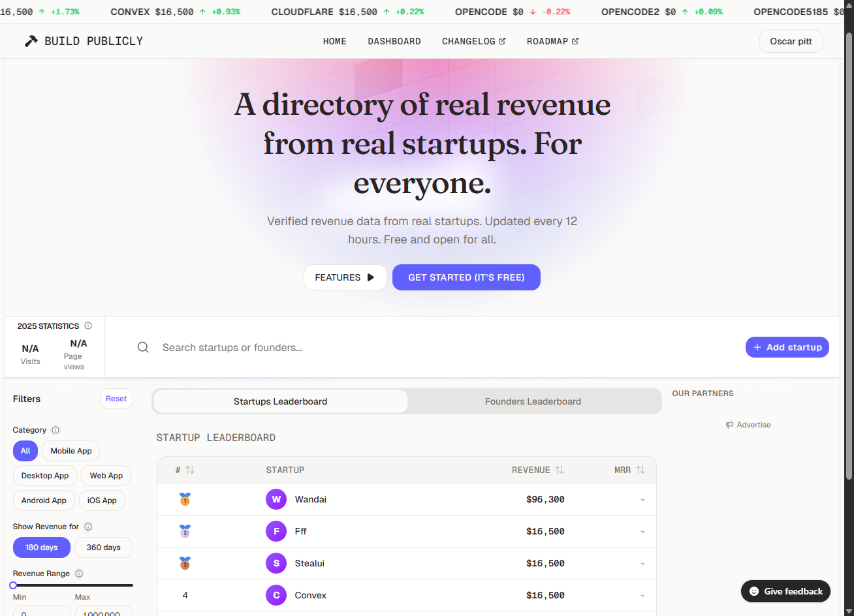This screenshot has height=616, width=854.
Task: Click the search magnifier icon
Action: tap(143, 347)
